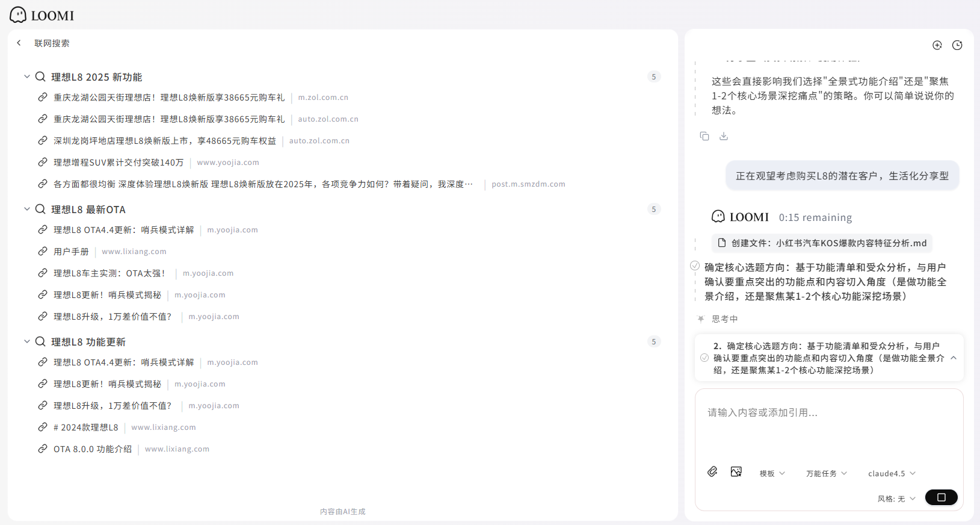Click the paperclip attachment icon
This screenshot has width=980, height=525.
(x=712, y=471)
